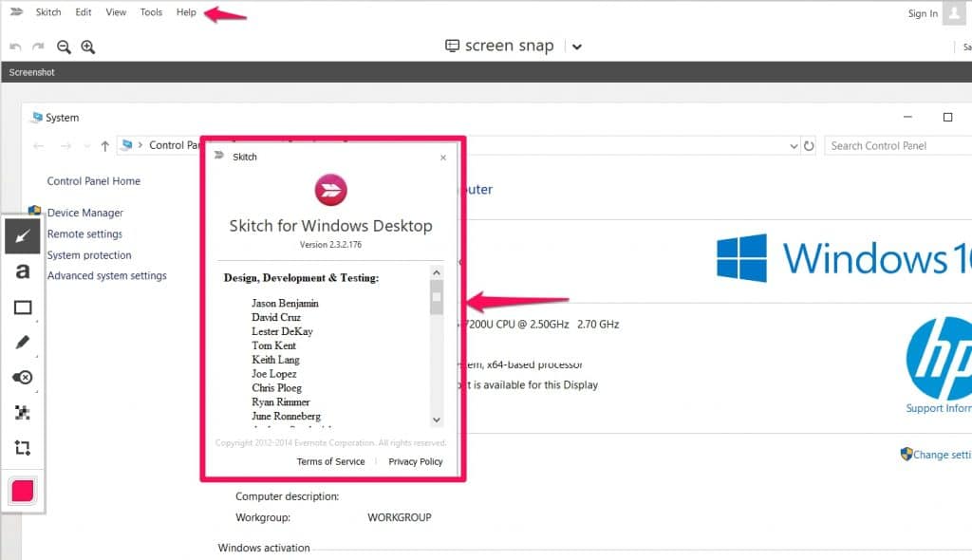Click the HP logo image
This screenshot has width=972, height=560.
tap(939, 359)
